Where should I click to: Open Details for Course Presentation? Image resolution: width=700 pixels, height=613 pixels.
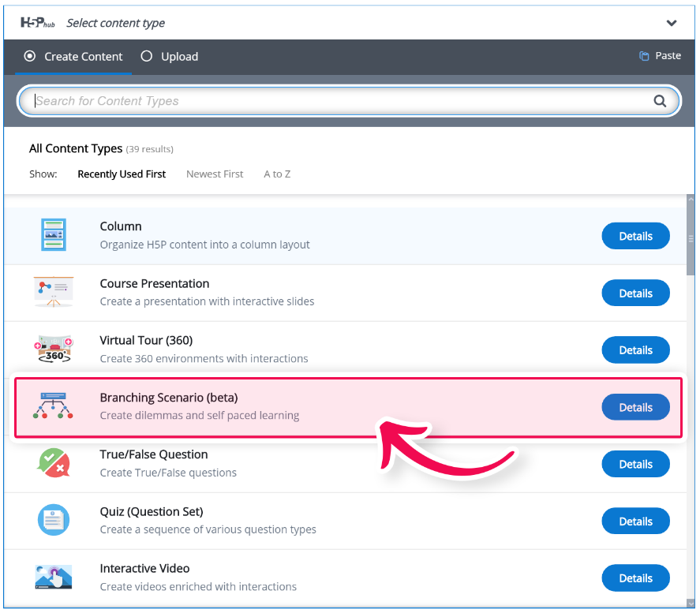click(x=636, y=293)
